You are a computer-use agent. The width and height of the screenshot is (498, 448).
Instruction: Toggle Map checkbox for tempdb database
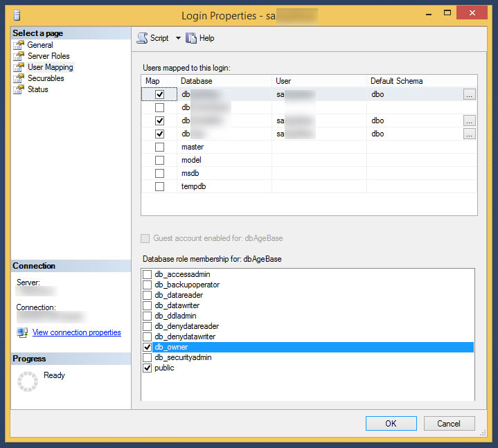pyautogui.click(x=159, y=186)
